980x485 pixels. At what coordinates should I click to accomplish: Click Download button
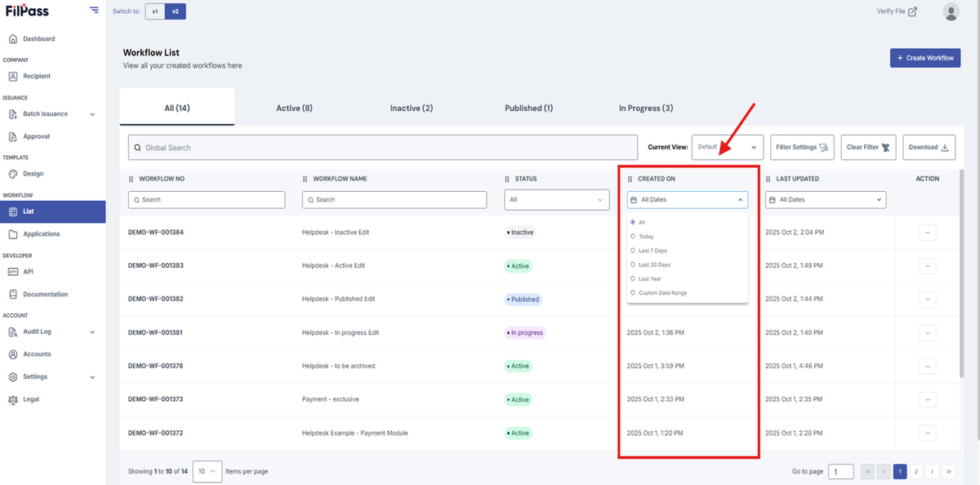929,147
